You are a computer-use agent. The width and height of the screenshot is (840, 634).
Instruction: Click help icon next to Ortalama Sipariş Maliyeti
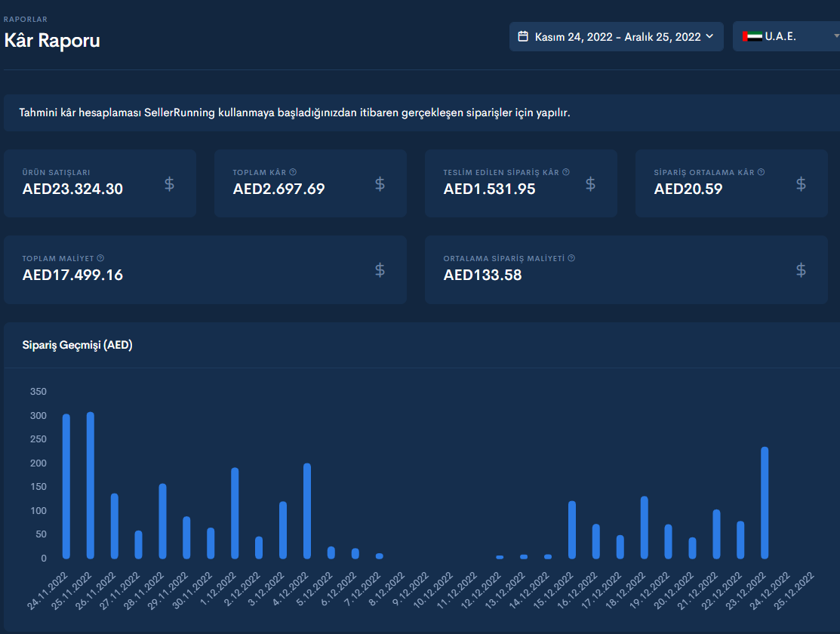[571, 258]
